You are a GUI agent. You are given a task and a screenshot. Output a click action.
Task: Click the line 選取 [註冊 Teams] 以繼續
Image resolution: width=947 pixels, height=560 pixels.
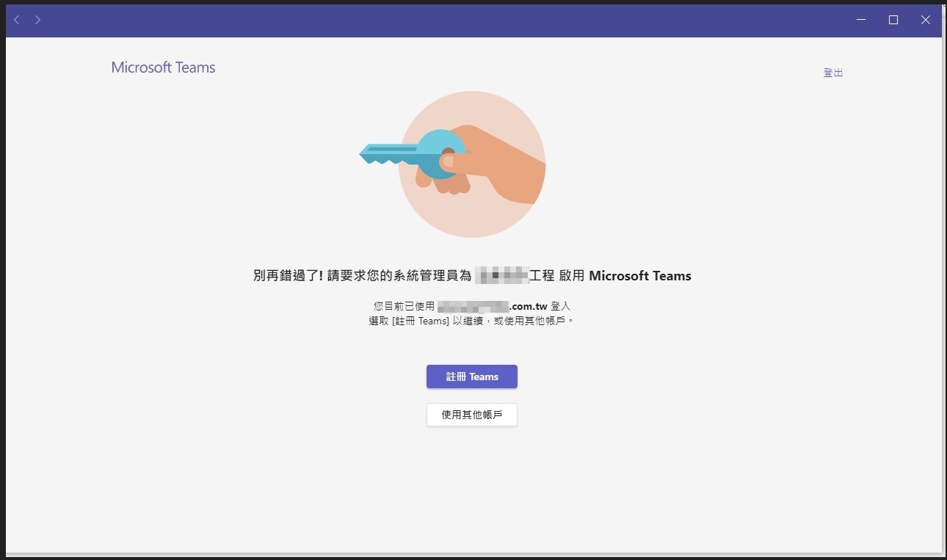pos(472,321)
